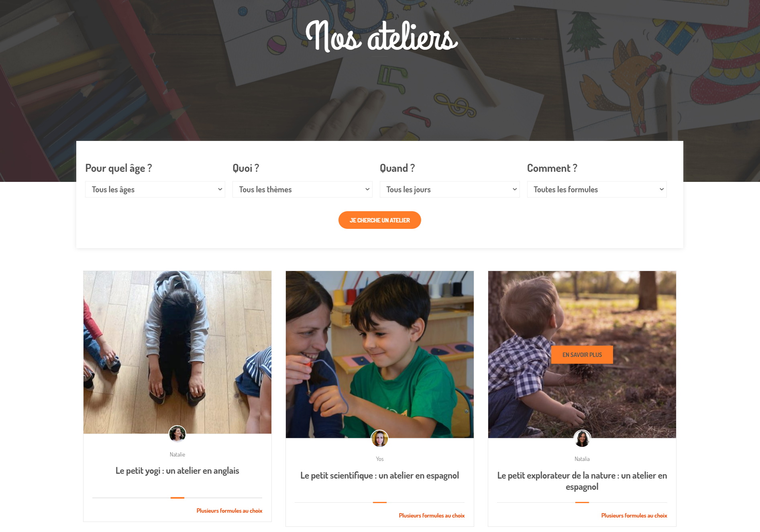760x532 pixels.
Task: Open the 'Tous les âges' dropdown
Action: (155, 190)
